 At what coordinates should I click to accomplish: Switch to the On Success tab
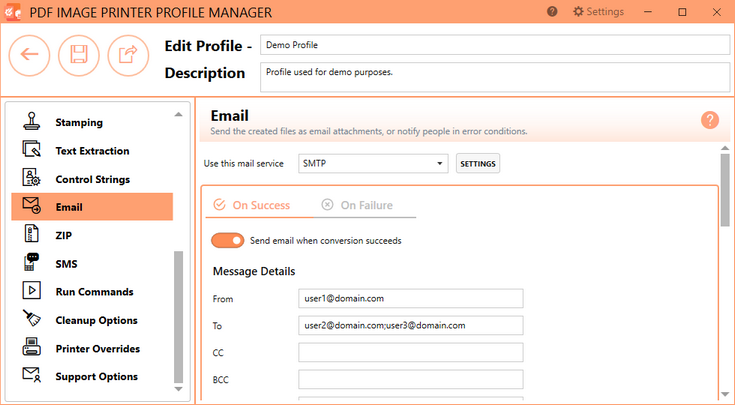point(252,205)
